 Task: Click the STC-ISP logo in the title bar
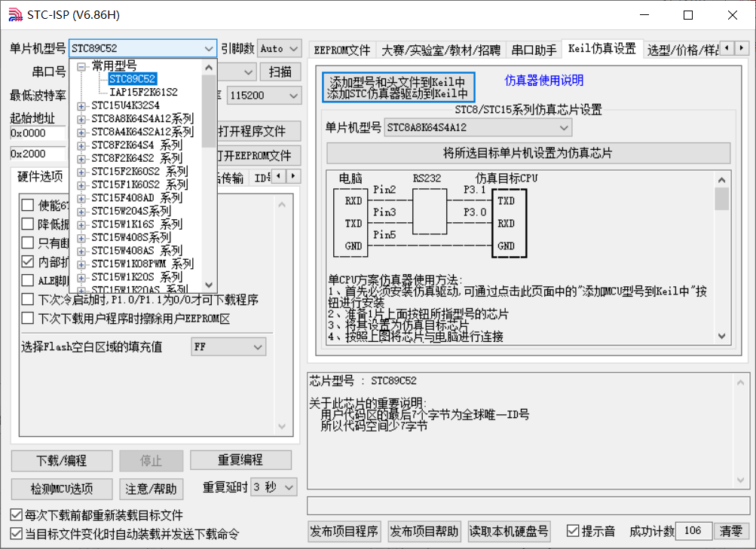pyautogui.click(x=14, y=14)
